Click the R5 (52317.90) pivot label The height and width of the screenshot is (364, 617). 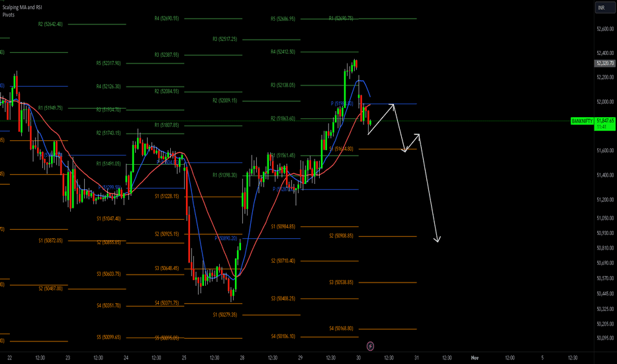[109, 63]
